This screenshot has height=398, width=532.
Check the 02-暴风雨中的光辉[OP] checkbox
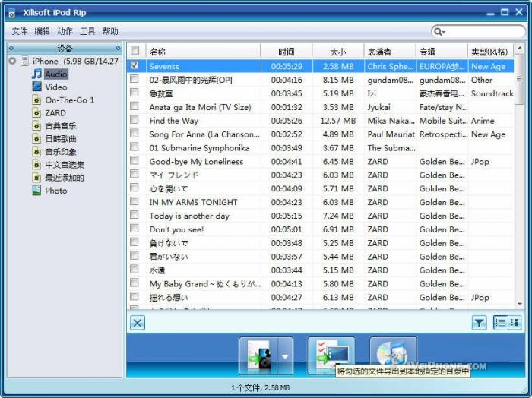[x=135, y=79]
